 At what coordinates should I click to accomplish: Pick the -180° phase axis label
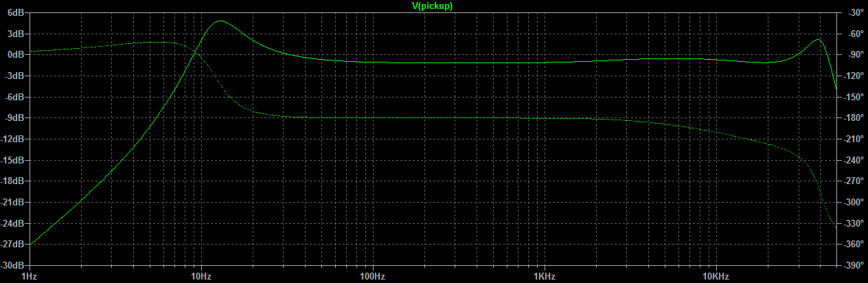[852, 118]
